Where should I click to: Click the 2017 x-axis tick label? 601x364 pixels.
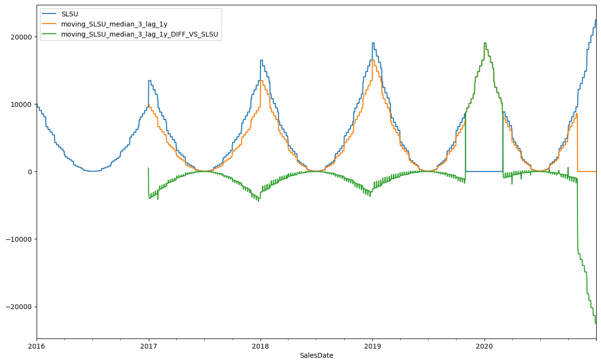[148, 346]
